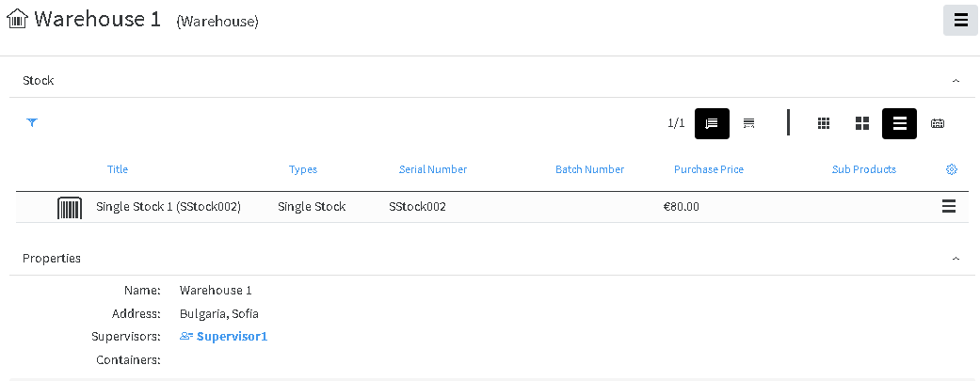Toggle the unhighlighted paged list mode button
Screen dimensions: 980x381
pyautogui.click(x=748, y=123)
